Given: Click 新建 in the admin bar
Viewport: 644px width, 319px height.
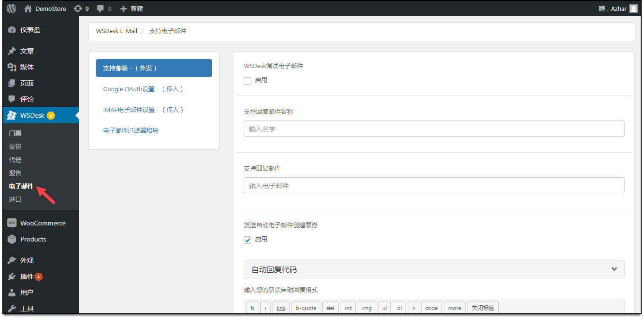Looking at the screenshot, I should 137,9.
